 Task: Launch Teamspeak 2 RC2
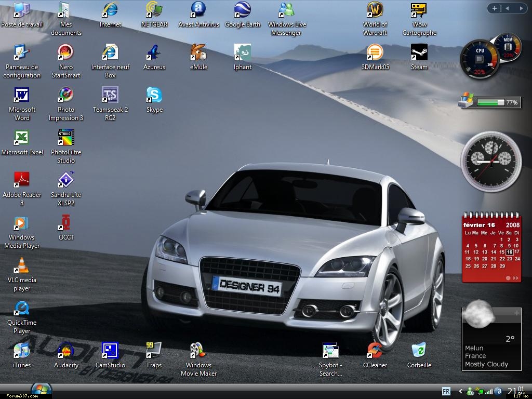(110, 96)
